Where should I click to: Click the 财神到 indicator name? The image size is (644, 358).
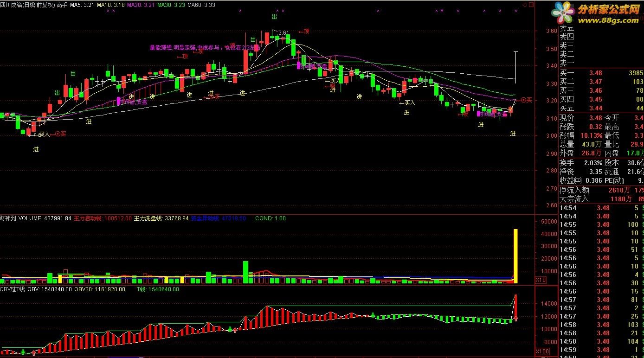(x=8, y=218)
